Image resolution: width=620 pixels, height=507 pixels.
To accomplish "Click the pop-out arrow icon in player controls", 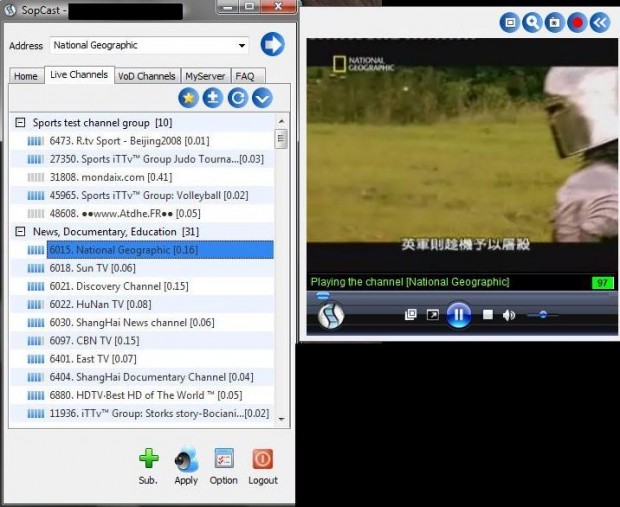I will 433,315.
